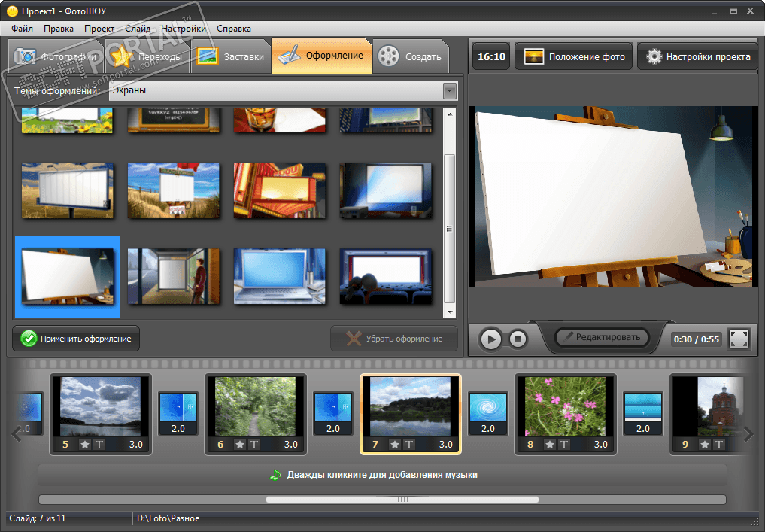
Task: Click the D:\Foto\Разное path in status bar
Action: (x=168, y=518)
